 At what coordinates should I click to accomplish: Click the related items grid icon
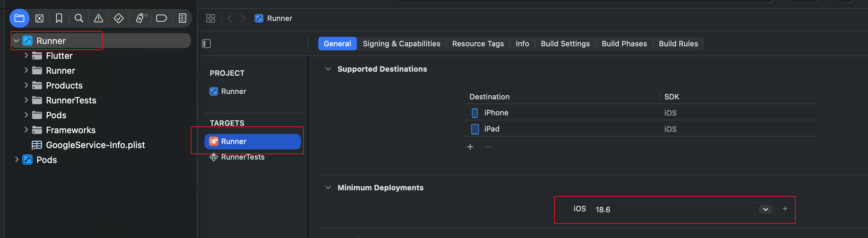pyautogui.click(x=210, y=18)
